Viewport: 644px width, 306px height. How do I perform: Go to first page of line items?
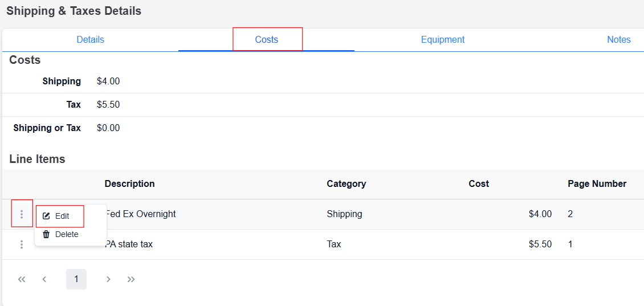pyautogui.click(x=22, y=279)
